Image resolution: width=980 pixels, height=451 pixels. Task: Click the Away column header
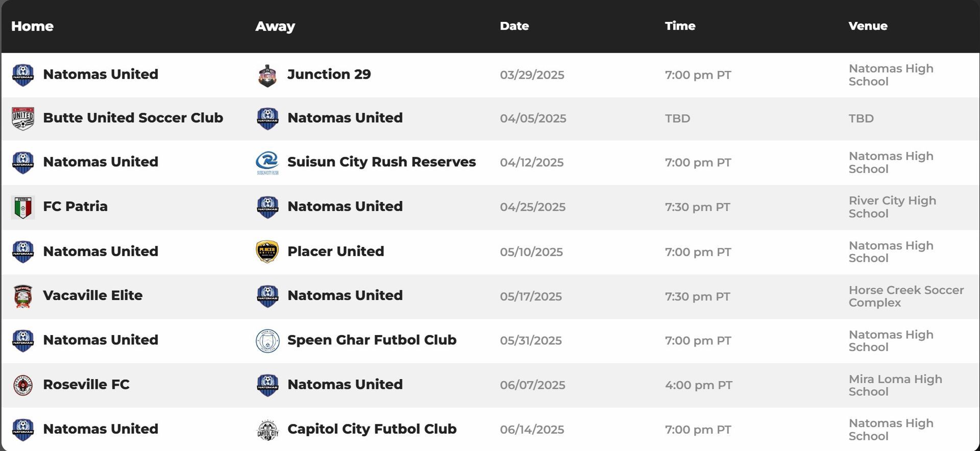pyautogui.click(x=275, y=26)
